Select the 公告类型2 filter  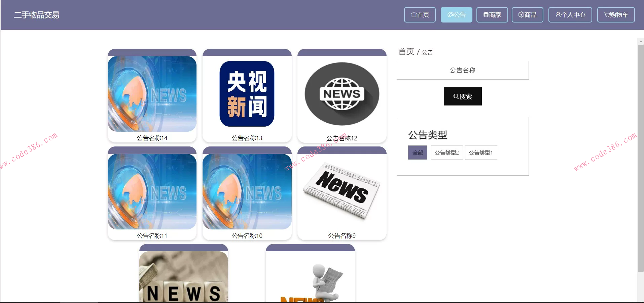point(446,152)
